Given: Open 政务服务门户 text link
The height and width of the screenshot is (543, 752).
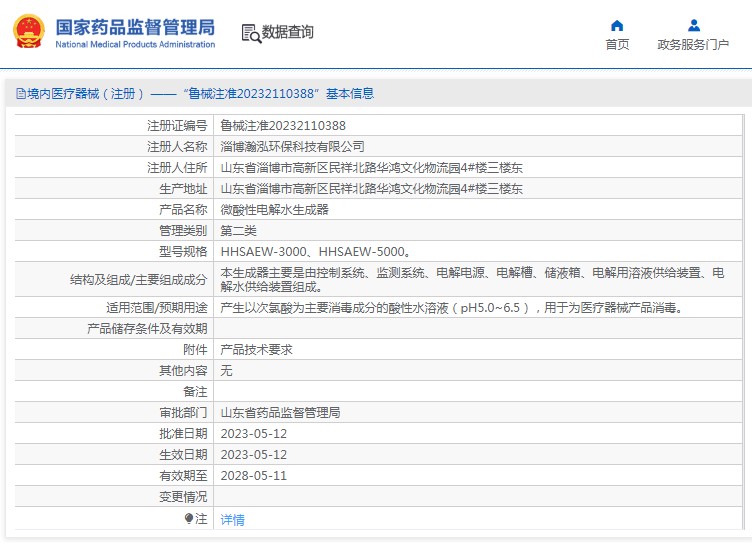Looking at the screenshot, I should (693, 45).
